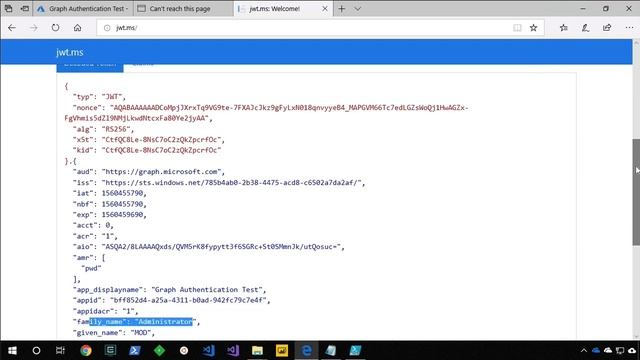Show site information for jwt.ms
Viewport: 640px width, 360px height.
pos(107,28)
